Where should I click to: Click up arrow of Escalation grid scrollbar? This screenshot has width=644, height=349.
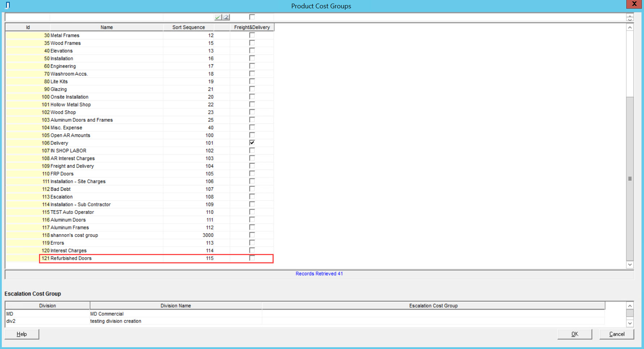click(630, 306)
